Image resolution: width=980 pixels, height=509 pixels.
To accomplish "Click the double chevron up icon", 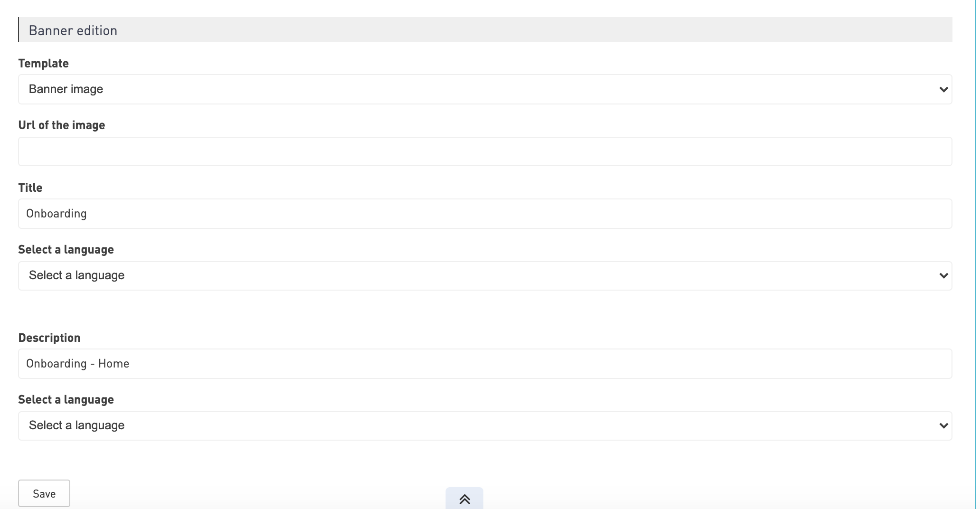I will [464, 499].
